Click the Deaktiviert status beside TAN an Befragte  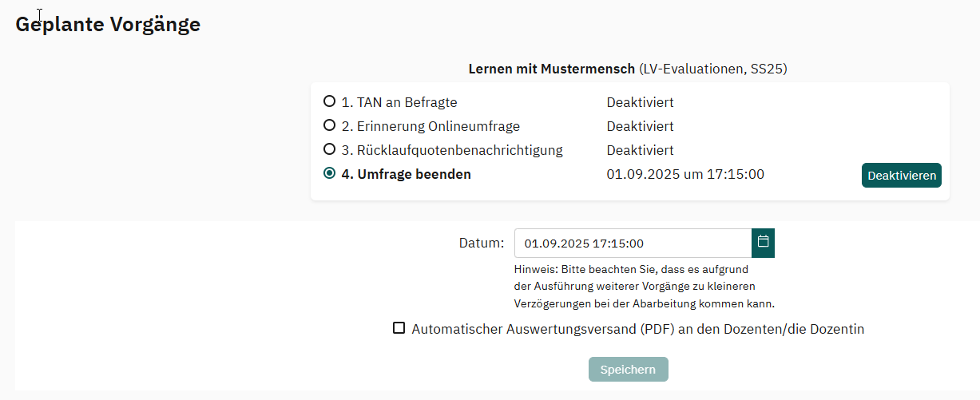640,102
